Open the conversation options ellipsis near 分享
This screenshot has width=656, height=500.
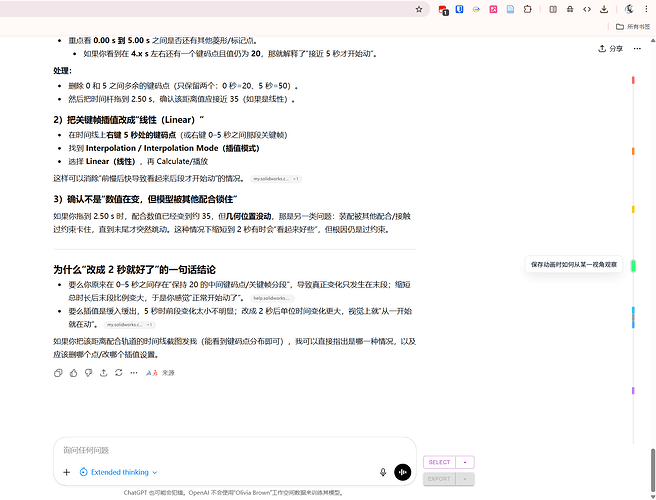coord(637,49)
